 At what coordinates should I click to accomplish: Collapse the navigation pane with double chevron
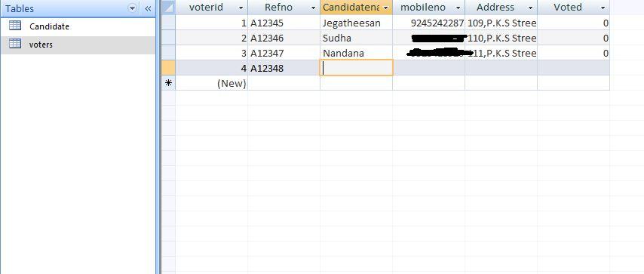tap(148, 8)
